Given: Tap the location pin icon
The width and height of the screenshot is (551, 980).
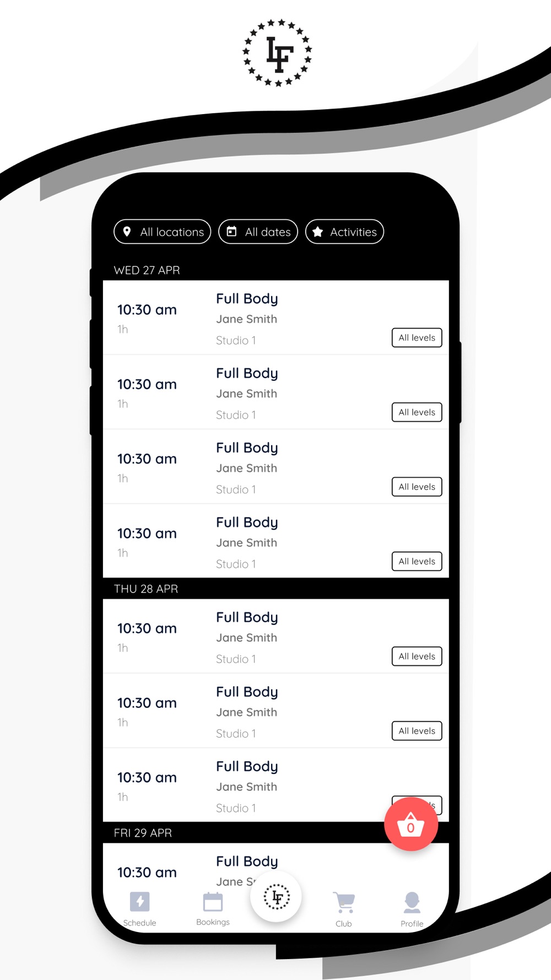Looking at the screenshot, I should pyautogui.click(x=127, y=231).
